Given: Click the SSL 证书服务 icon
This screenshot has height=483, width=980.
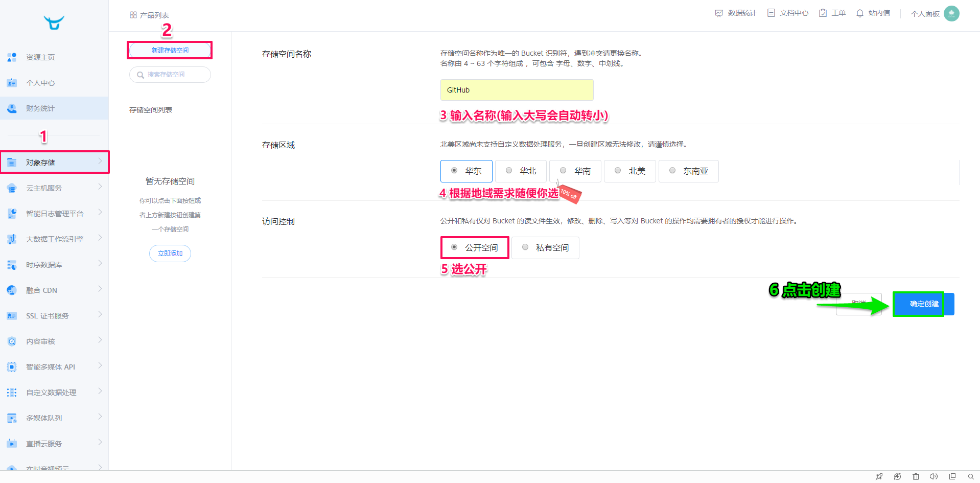Looking at the screenshot, I should [12, 316].
